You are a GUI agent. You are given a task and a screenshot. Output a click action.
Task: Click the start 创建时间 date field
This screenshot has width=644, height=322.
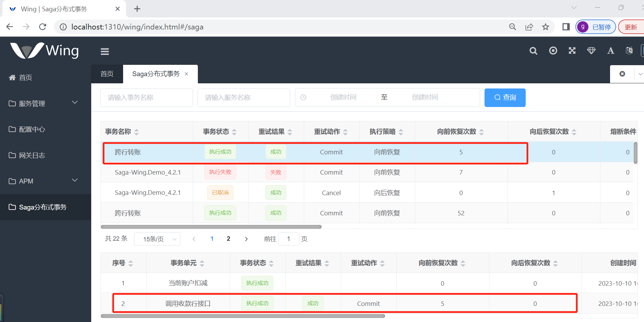tap(343, 97)
